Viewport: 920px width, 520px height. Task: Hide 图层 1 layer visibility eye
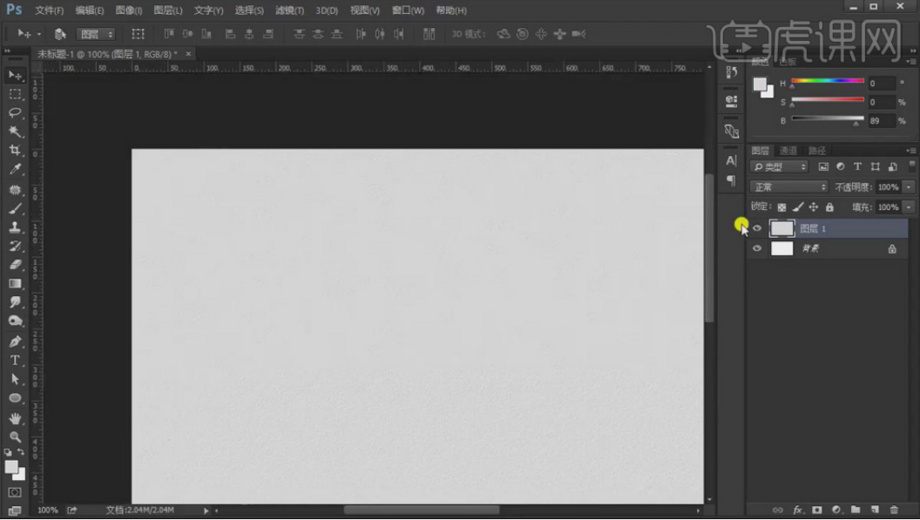(x=757, y=228)
